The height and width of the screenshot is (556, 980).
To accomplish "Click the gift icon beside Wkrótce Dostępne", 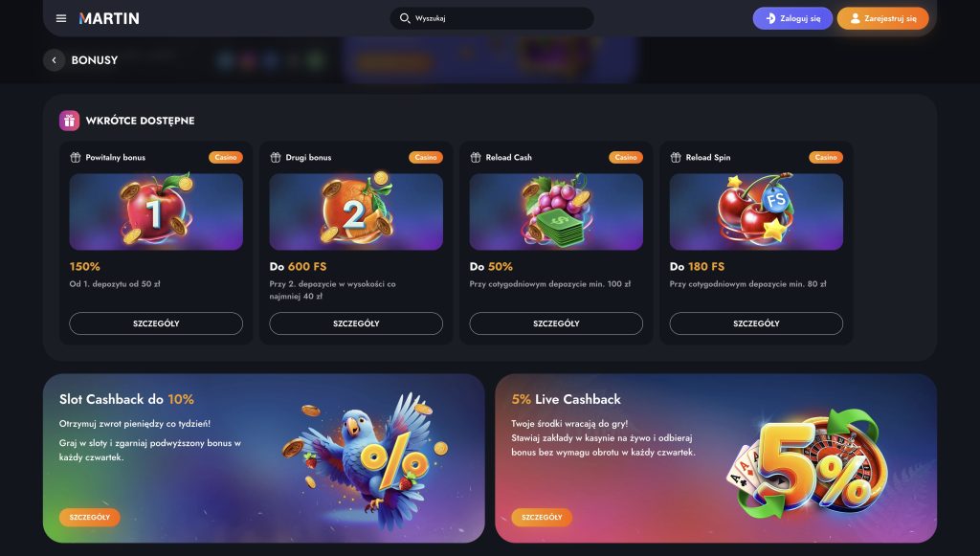I will point(69,121).
